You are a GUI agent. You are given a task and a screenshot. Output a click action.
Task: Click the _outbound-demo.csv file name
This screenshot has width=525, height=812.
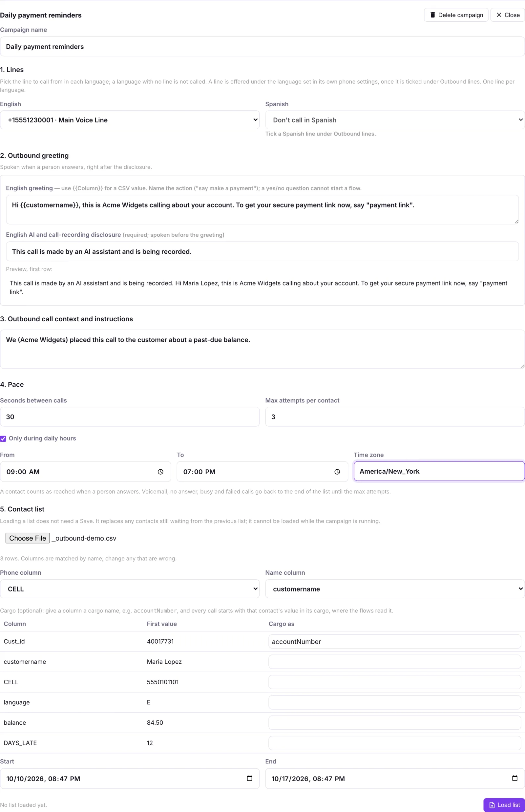tap(84, 538)
